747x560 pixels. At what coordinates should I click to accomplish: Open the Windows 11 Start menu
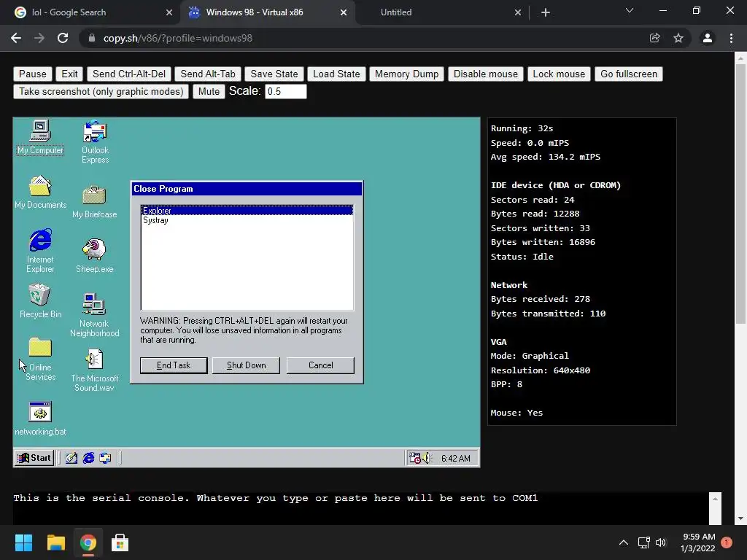[23, 542]
